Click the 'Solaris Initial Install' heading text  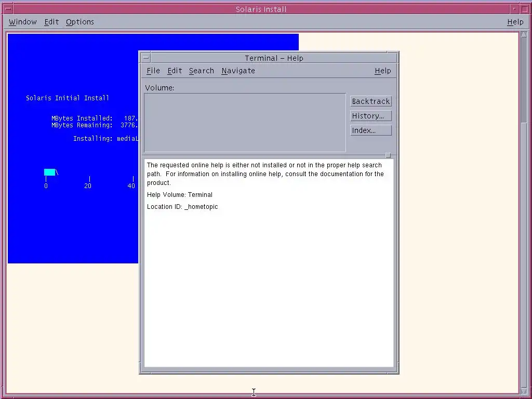tap(68, 98)
